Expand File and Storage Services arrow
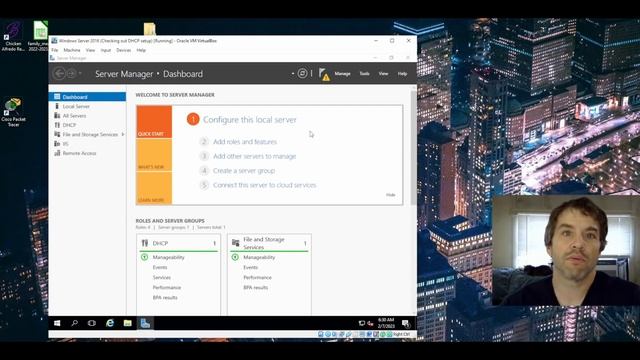The width and height of the screenshot is (640, 360). (x=123, y=134)
